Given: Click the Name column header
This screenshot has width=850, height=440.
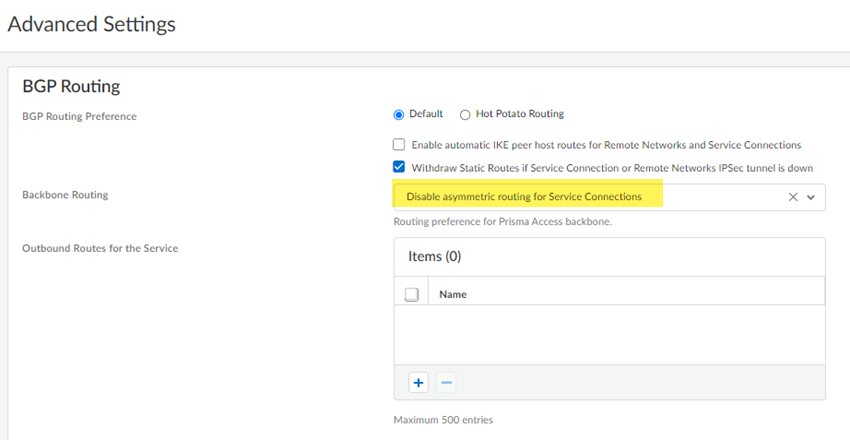Looking at the screenshot, I should tap(453, 295).
